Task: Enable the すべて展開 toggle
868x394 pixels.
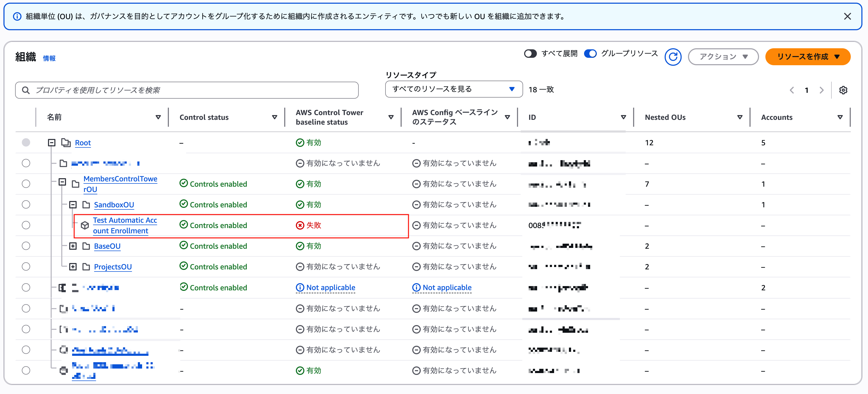Action: point(530,53)
